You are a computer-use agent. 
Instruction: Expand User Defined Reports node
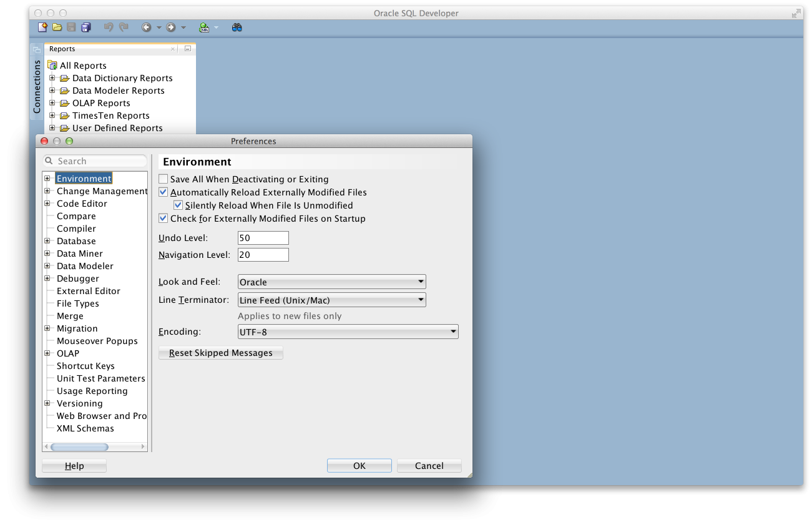coord(52,128)
